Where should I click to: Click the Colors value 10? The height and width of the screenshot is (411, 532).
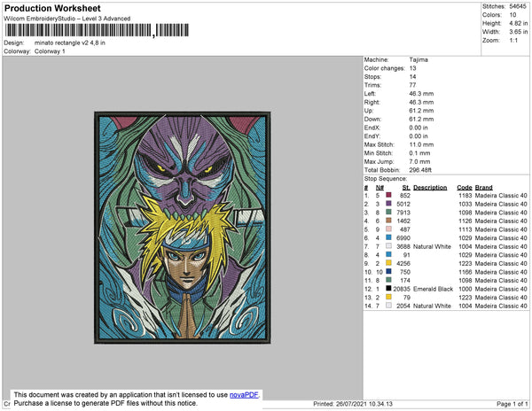(512, 15)
